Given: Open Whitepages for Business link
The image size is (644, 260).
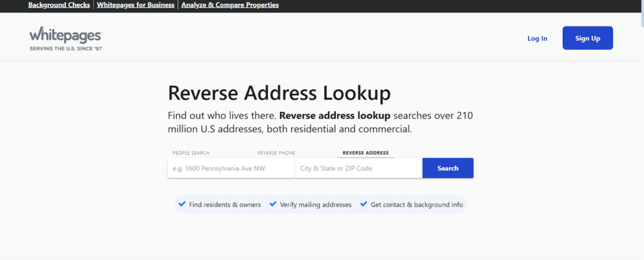Looking at the screenshot, I should point(136,5).
